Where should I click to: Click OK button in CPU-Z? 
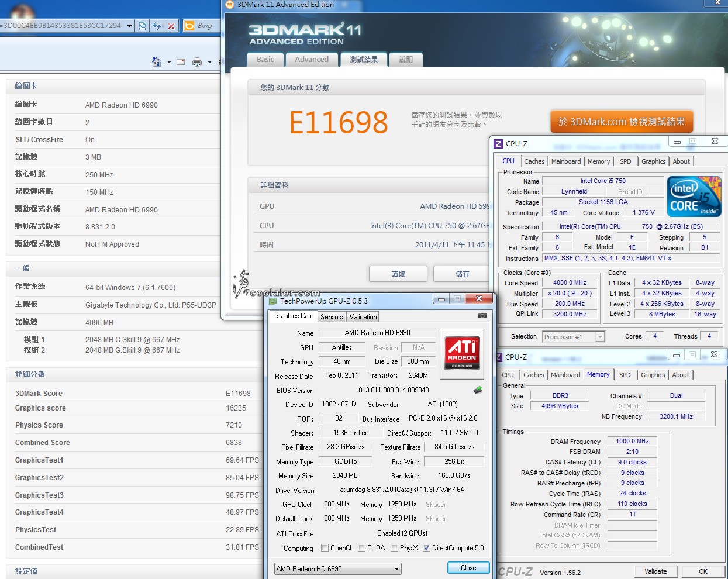(x=703, y=571)
